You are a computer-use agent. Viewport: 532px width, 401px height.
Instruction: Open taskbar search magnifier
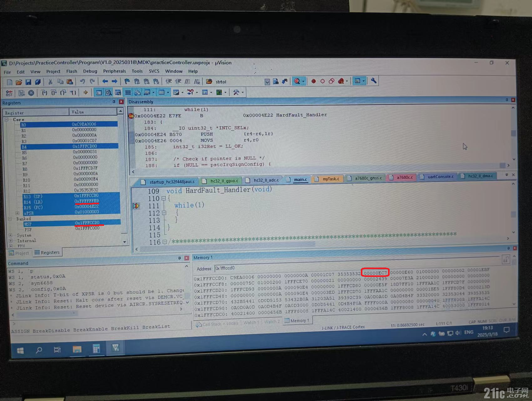coord(39,350)
